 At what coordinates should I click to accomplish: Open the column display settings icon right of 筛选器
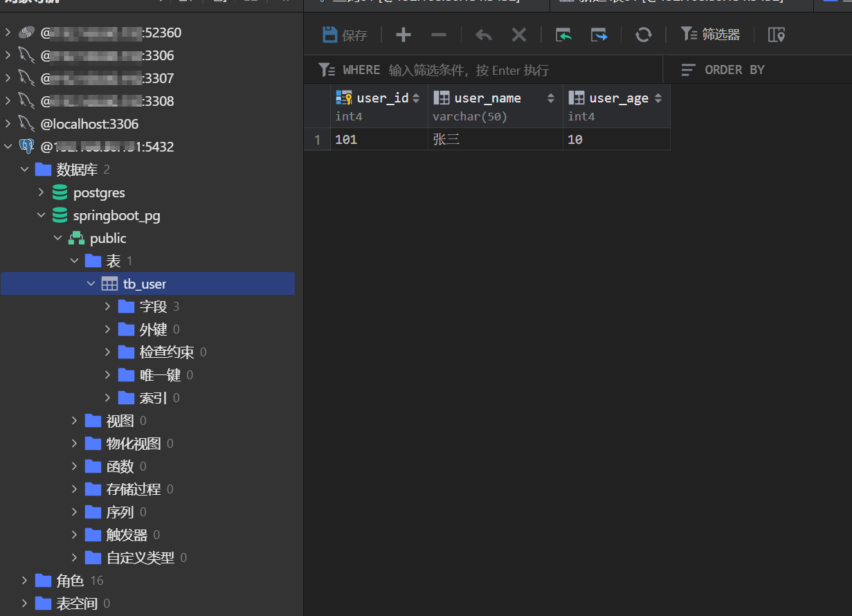[x=776, y=34]
